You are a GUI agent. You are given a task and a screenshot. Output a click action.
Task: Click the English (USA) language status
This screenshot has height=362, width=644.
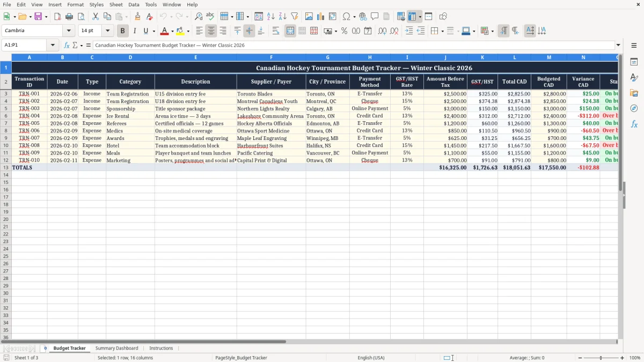pyautogui.click(x=371, y=358)
